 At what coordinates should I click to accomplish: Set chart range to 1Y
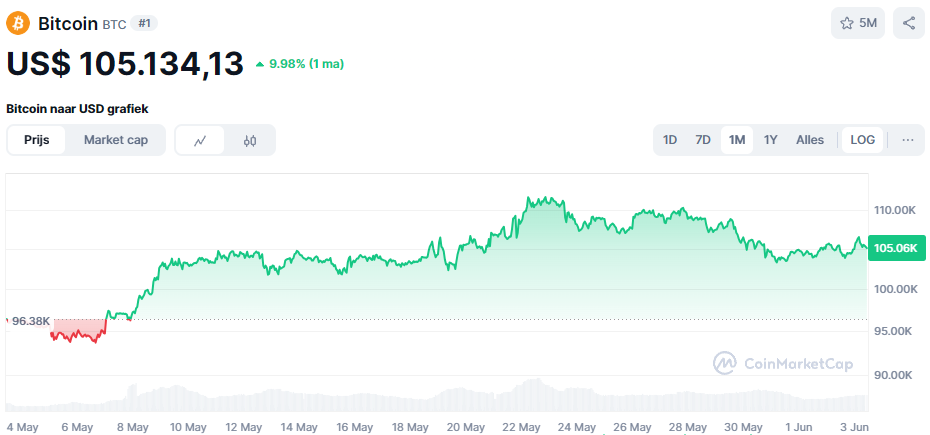point(770,140)
